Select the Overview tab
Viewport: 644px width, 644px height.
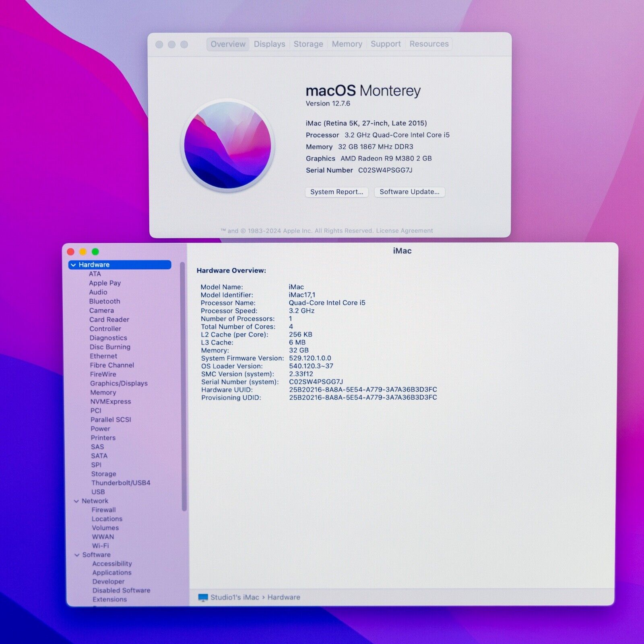(228, 44)
